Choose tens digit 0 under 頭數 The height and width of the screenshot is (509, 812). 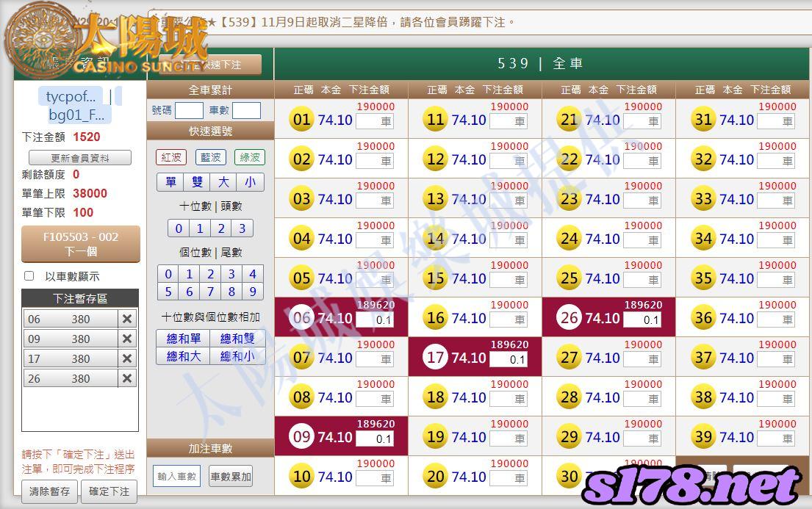tap(179, 228)
